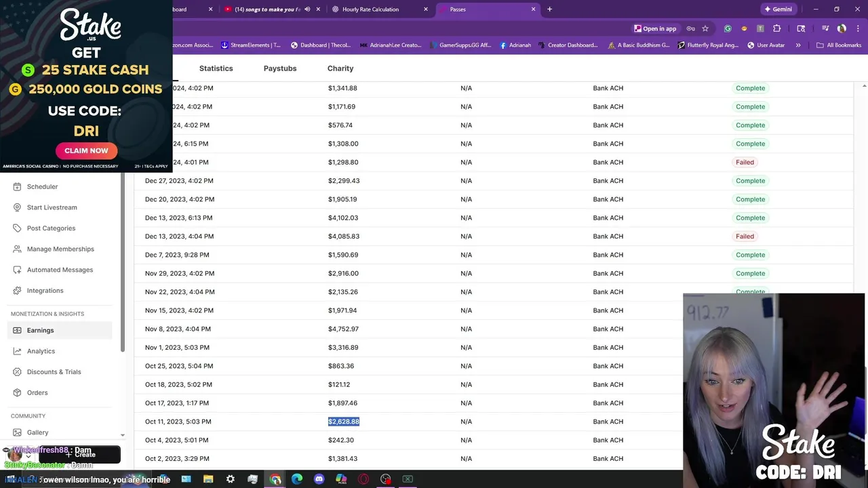Screen dimensions: 868x488
Task: Click the $4,752.97 amount for Nov 8
Action: pos(343,329)
